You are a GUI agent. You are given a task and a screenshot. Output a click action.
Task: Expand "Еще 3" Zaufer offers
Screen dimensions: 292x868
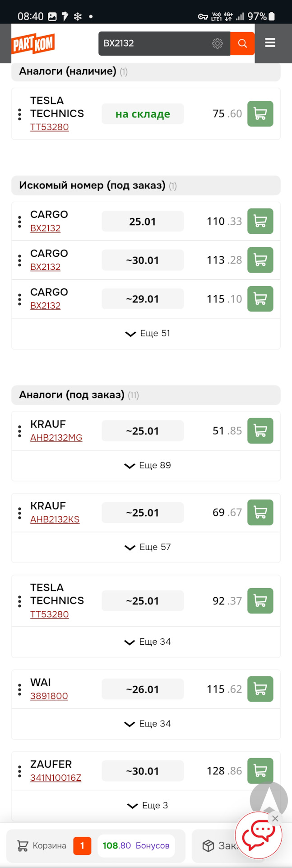click(148, 806)
